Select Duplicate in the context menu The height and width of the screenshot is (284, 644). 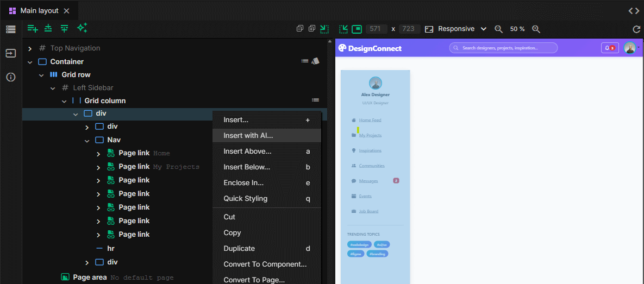239,249
